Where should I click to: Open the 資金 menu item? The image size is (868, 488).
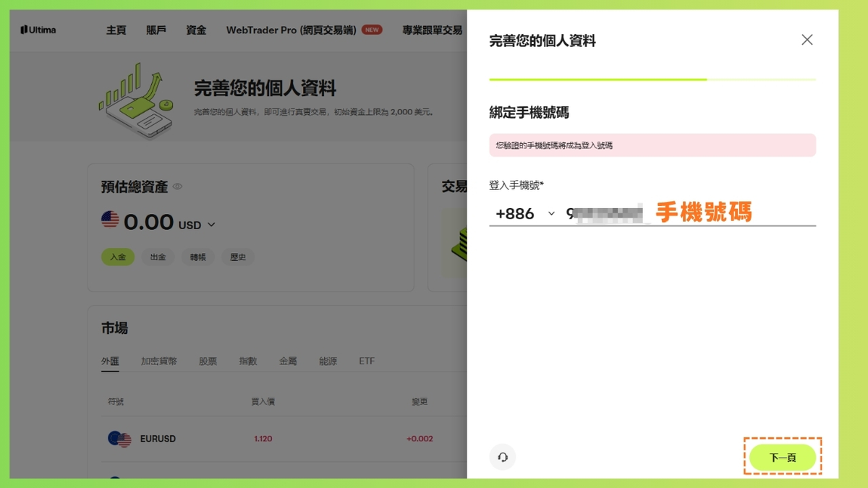pyautogui.click(x=196, y=30)
